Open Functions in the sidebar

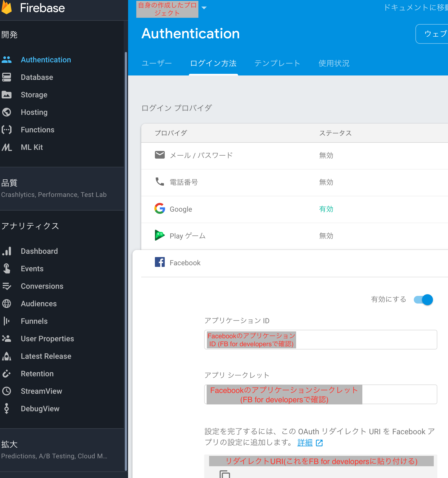click(x=37, y=130)
